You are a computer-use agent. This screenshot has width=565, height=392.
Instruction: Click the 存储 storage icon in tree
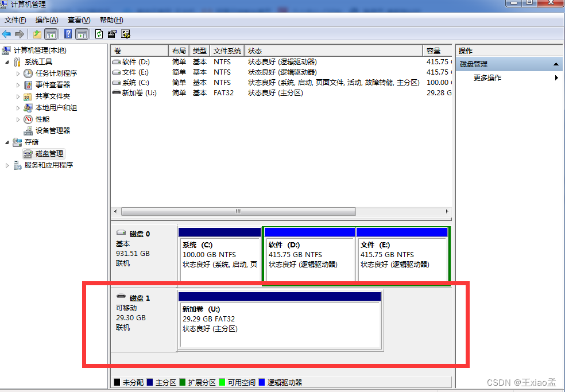point(17,142)
